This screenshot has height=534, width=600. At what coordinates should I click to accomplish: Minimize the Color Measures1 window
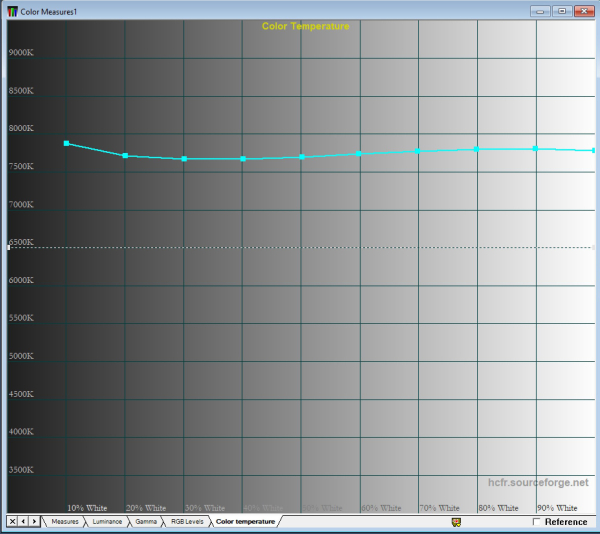pos(540,11)
